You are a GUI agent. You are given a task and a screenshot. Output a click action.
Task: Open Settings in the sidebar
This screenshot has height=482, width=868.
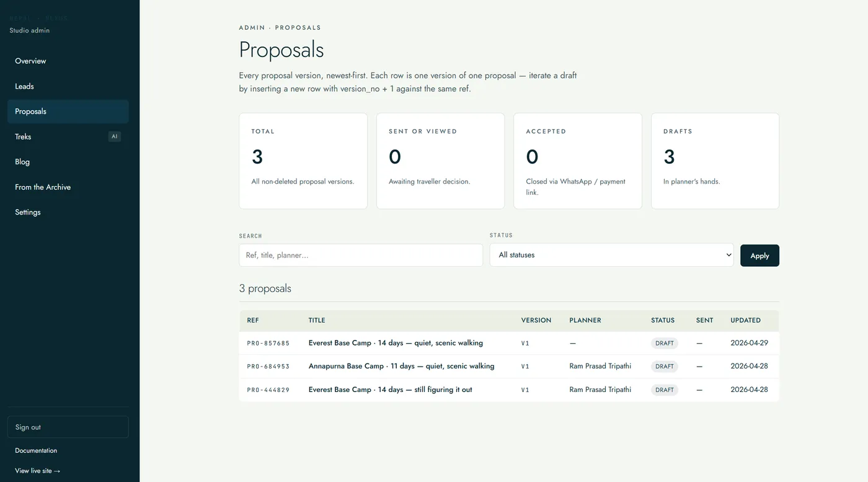pyautogui.click(x=68, y=212)
